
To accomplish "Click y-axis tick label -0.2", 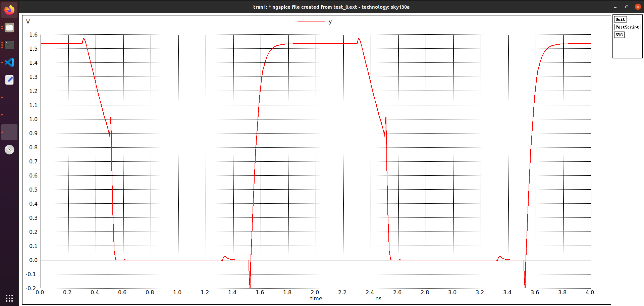I will click(x=31, y=288).
